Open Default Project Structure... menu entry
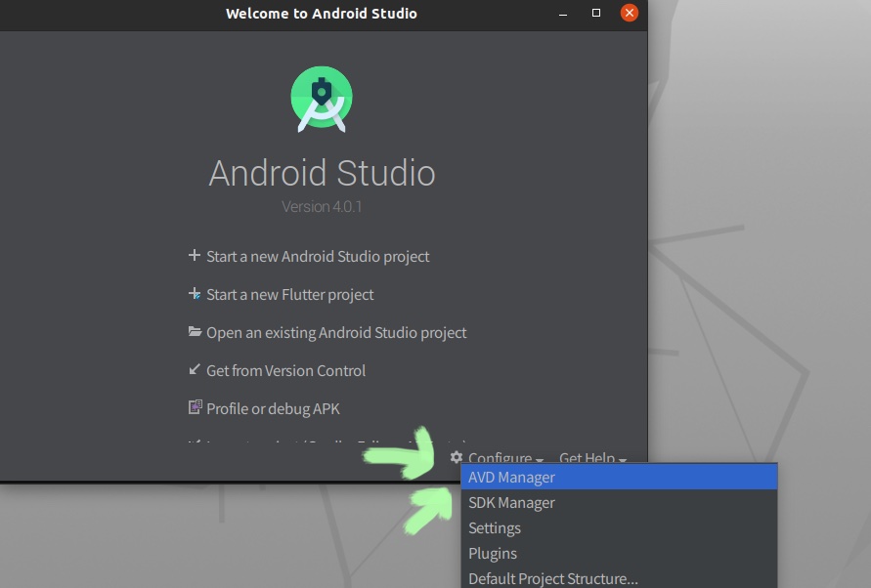Image resolution: width=871 pixels, height=588 pixels. click(x=619, y=578)
